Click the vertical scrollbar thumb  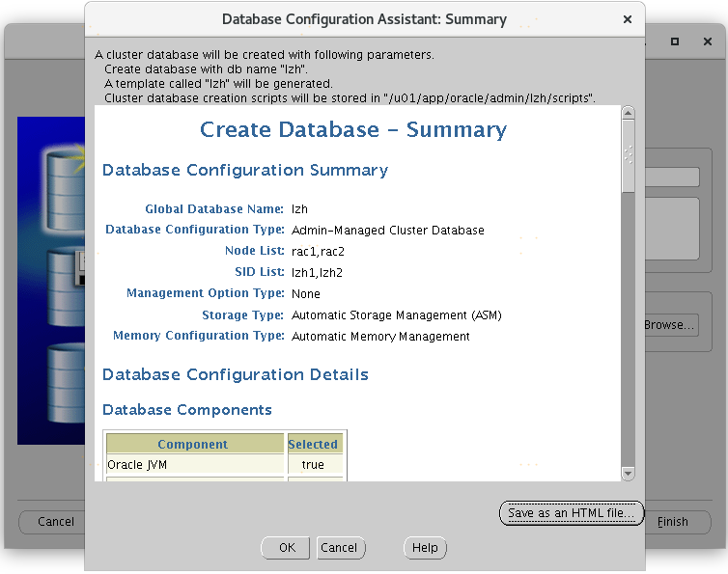(629, 154)
